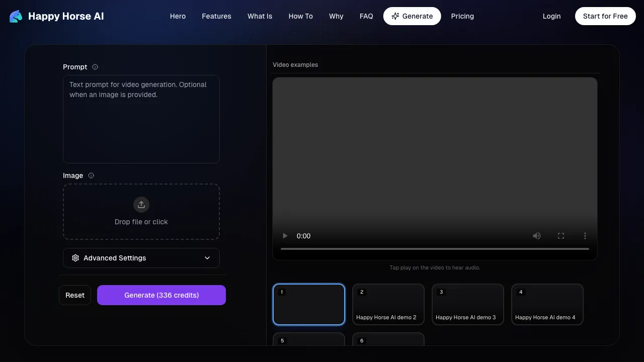
Task: Jump to the Why section
Action: click(x=336, y=16)
